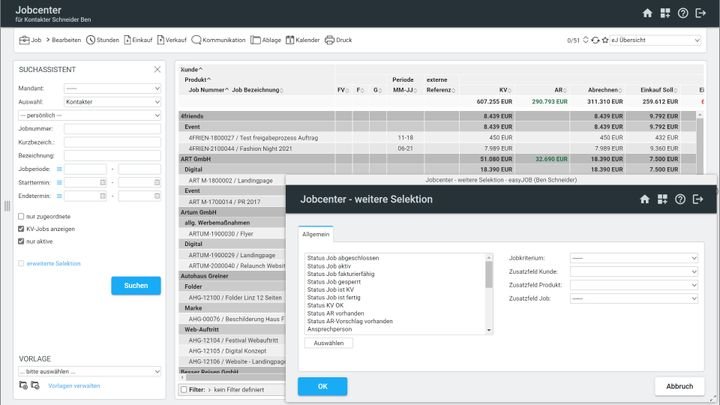Open Ablage in toolbar
The height and width of the screenshot is (405, 720).
pyautogui.click(x=266, y=40)
